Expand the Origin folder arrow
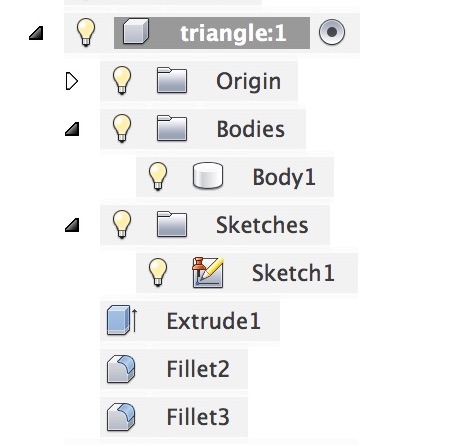The height and width of the screenshot is (445, 461). point(72,81)
